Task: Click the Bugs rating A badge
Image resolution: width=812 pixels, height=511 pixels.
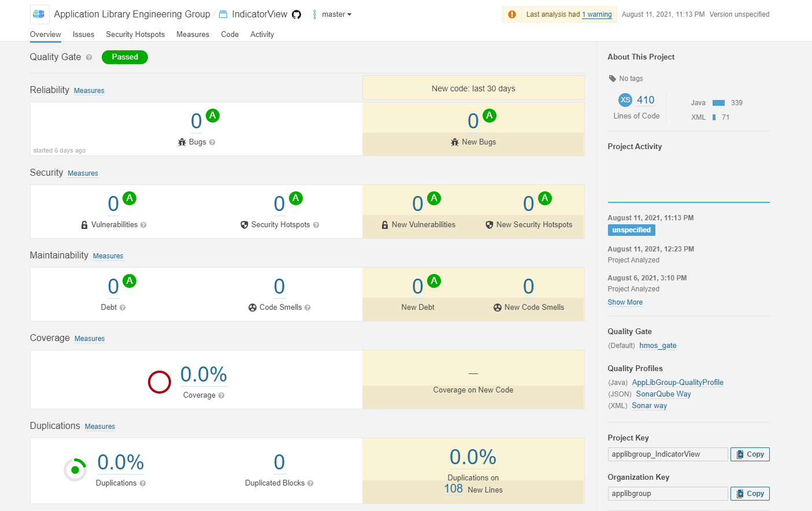Action: click(213, 116)
